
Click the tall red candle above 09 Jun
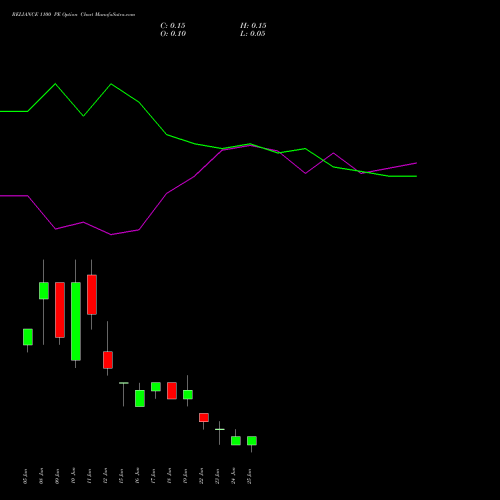tap(60, 310)
